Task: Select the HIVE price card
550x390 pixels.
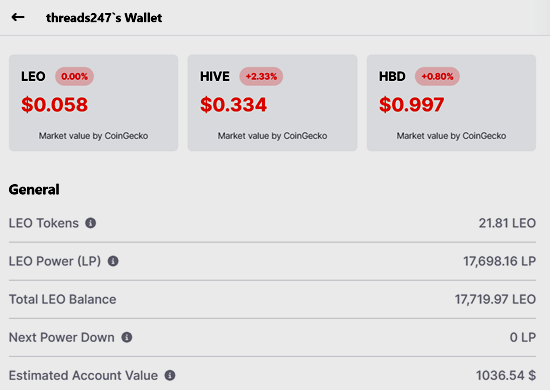Action: 272,103
